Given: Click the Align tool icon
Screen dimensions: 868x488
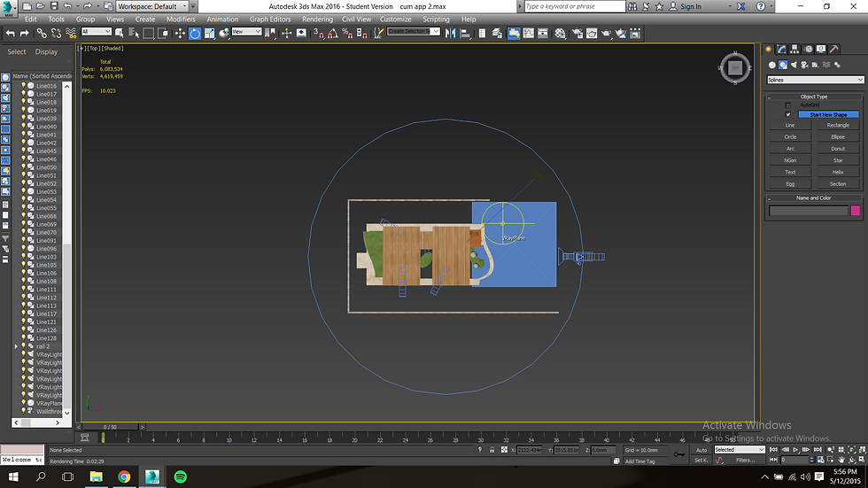Looking at the screenshot, I should [x=465, y=33].
